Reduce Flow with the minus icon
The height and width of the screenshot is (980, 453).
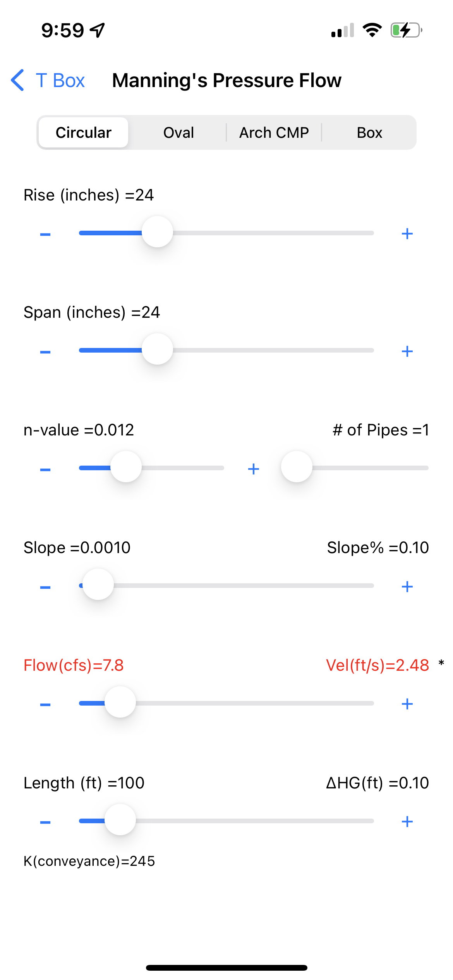45,704
